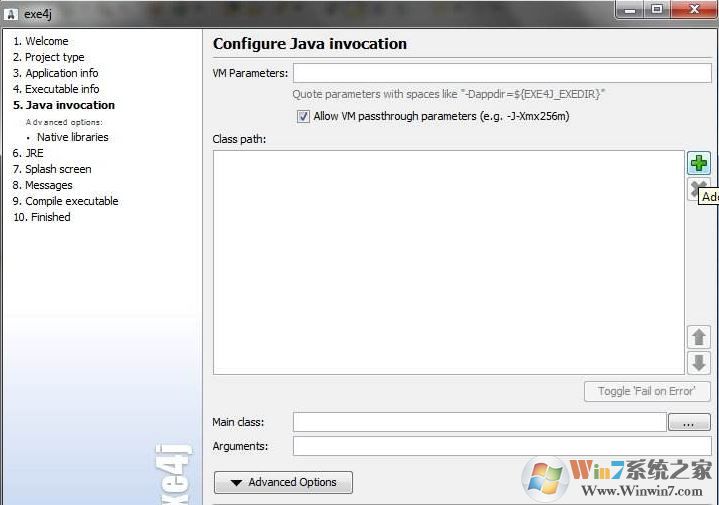Focus the Arguments text field

tap(502, 446)
